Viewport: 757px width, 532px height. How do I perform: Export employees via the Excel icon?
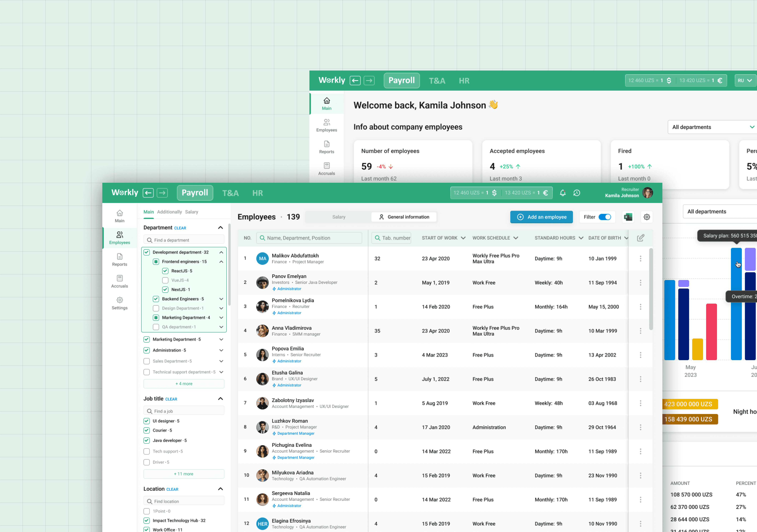628,217
